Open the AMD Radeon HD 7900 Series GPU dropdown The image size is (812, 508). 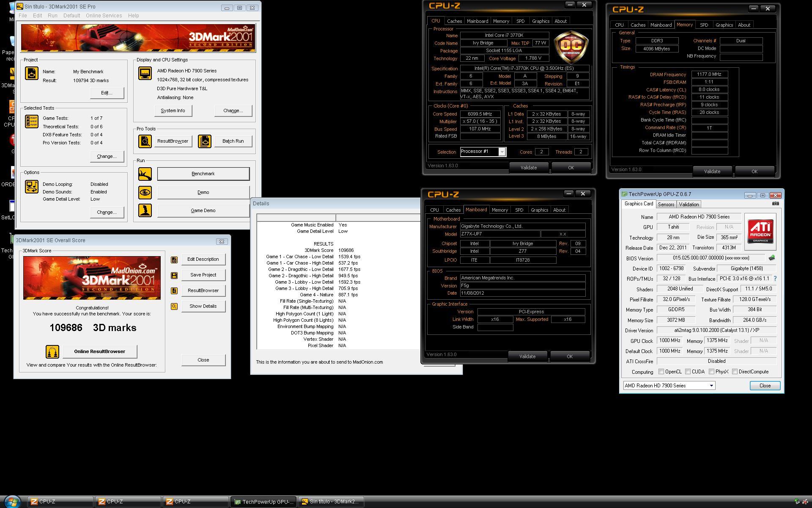pyautogui.click(x=669, y=386)
